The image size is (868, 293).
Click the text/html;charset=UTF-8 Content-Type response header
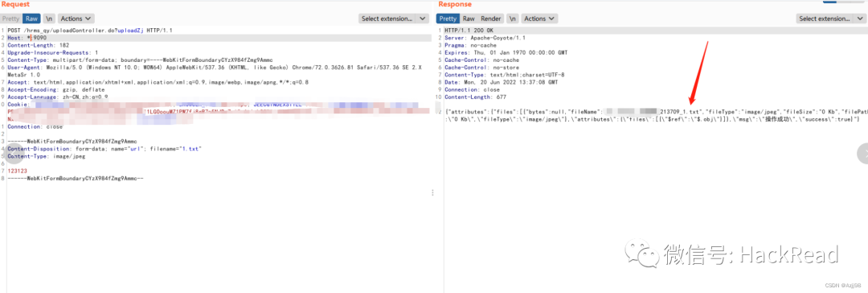504,74
